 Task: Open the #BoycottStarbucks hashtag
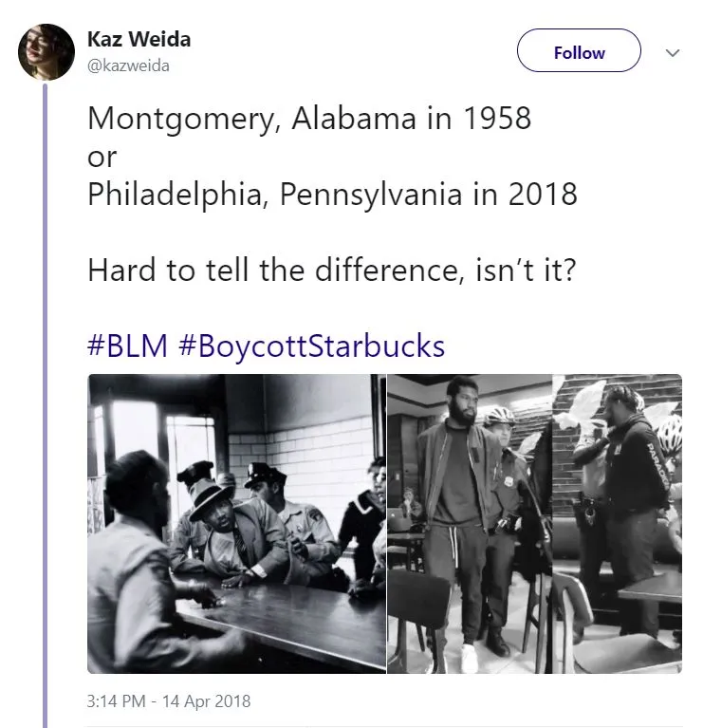click(x=311, y=345)
